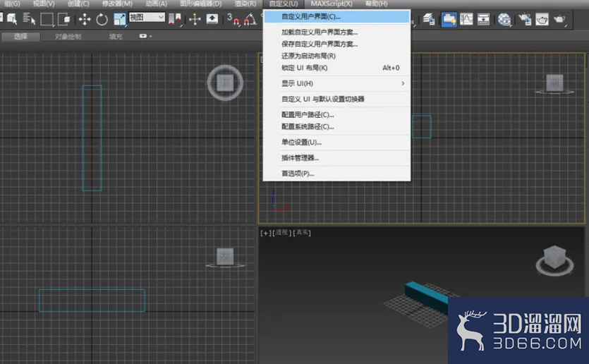Open 单位设置(U)... entry
589x364 pixels.
pyautogui.click(x=336, y=142)
